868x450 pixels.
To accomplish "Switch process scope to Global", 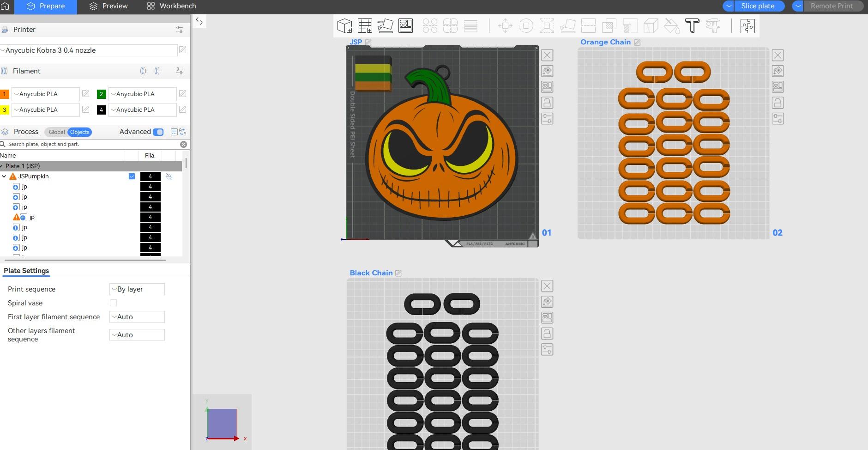I will coord(57,132).
